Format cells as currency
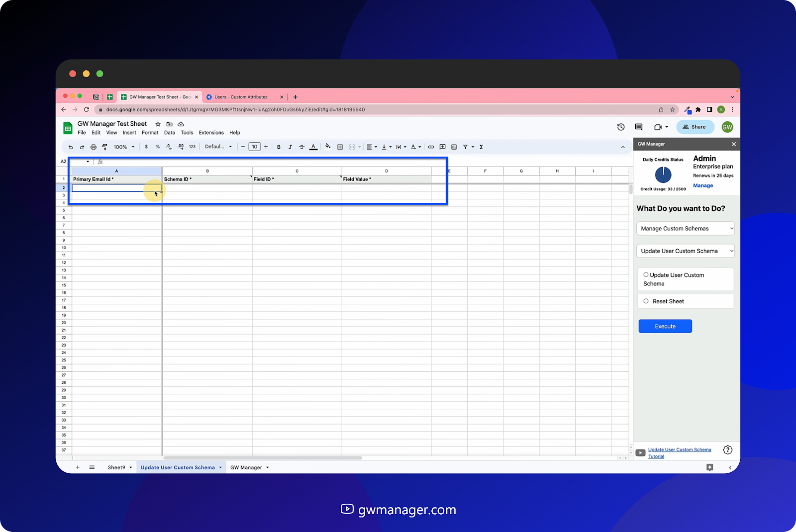Viewport: 796px width, 532px height. (146, 147)
